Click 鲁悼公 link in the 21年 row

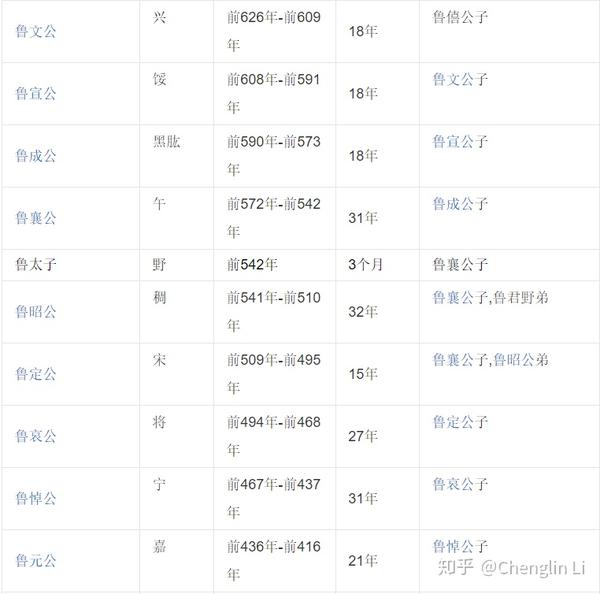point(452,546)
